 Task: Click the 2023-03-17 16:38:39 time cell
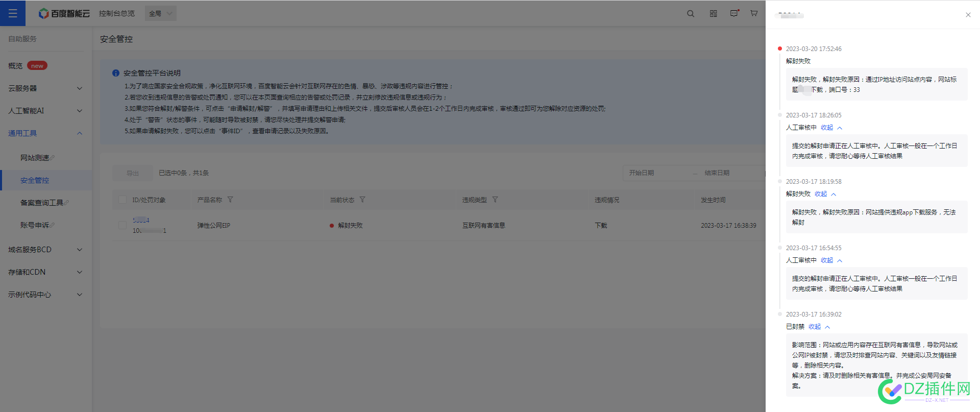click(728, 225)
